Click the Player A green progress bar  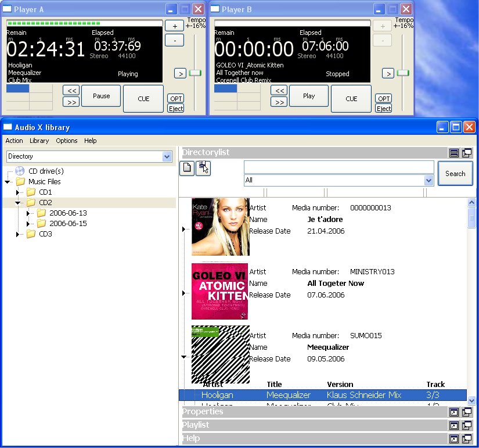pos(84,23)
